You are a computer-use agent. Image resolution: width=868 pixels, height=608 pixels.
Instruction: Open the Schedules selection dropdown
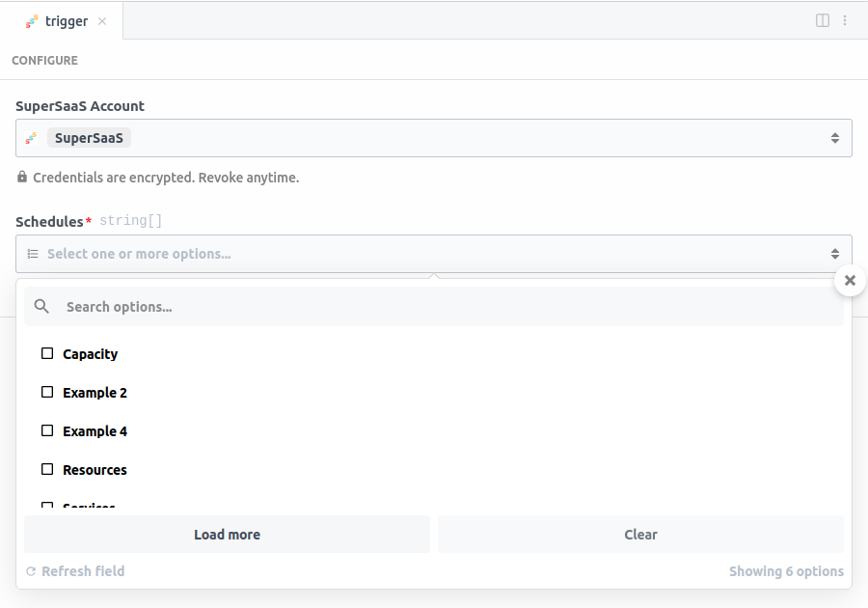[434, 253]
